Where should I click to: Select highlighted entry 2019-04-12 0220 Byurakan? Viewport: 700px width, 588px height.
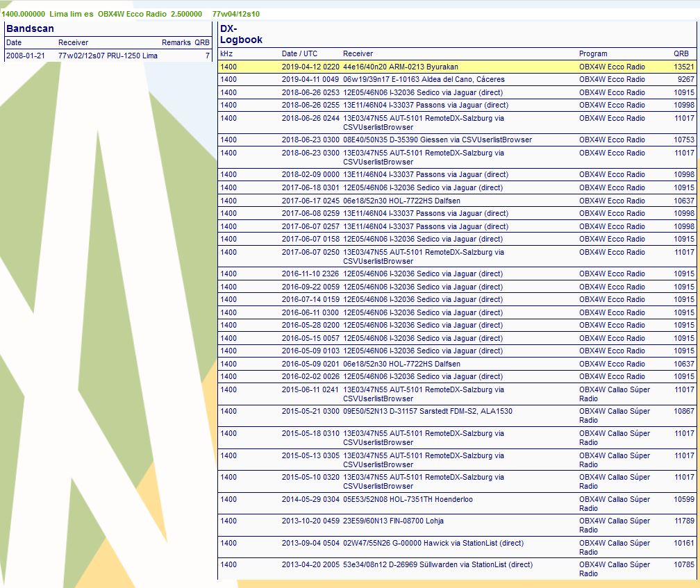[457, 67]
